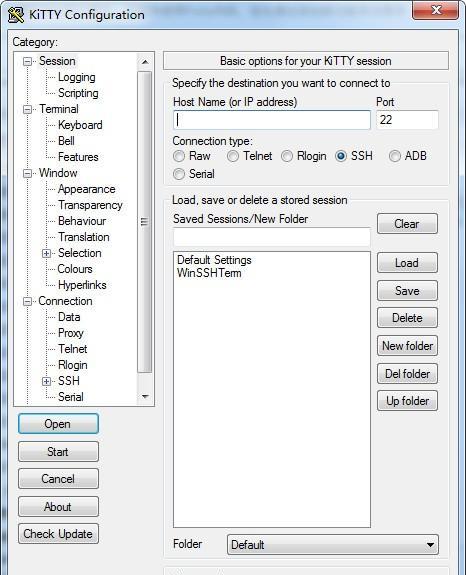
Task: Select the Connection category label
Action: tap(65, 301)
